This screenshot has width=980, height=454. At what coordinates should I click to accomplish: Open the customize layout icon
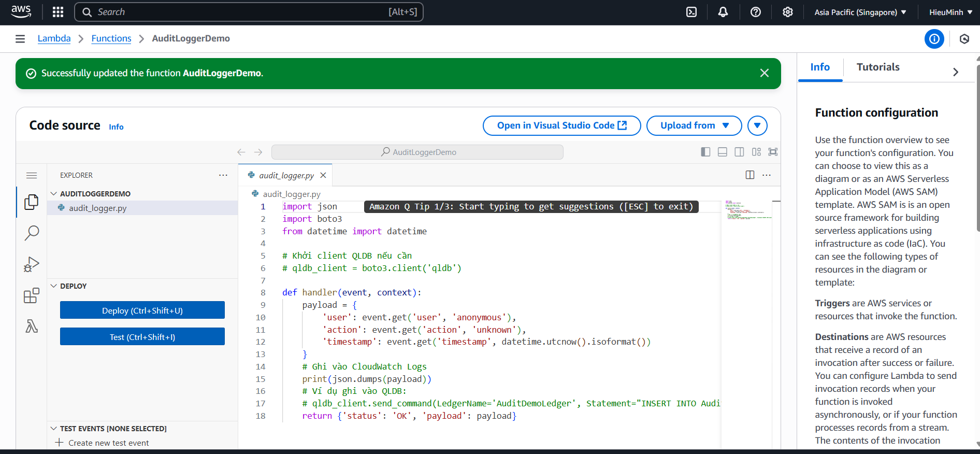757,152
